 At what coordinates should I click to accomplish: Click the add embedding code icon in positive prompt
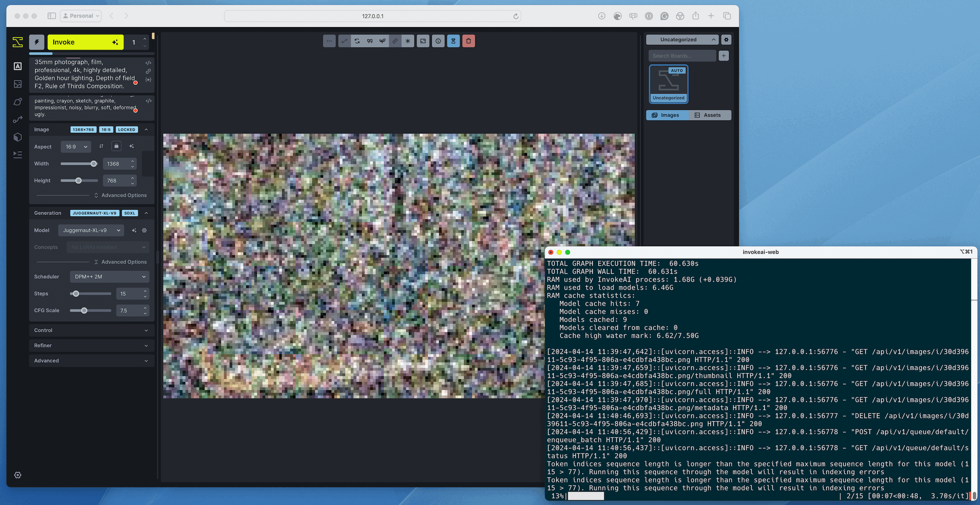[148, 63]
